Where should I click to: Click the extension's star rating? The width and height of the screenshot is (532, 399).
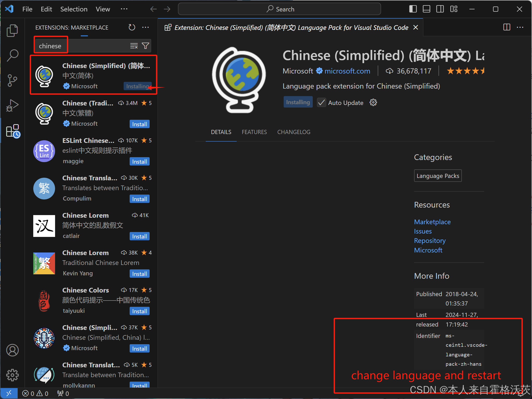[465, 71]
